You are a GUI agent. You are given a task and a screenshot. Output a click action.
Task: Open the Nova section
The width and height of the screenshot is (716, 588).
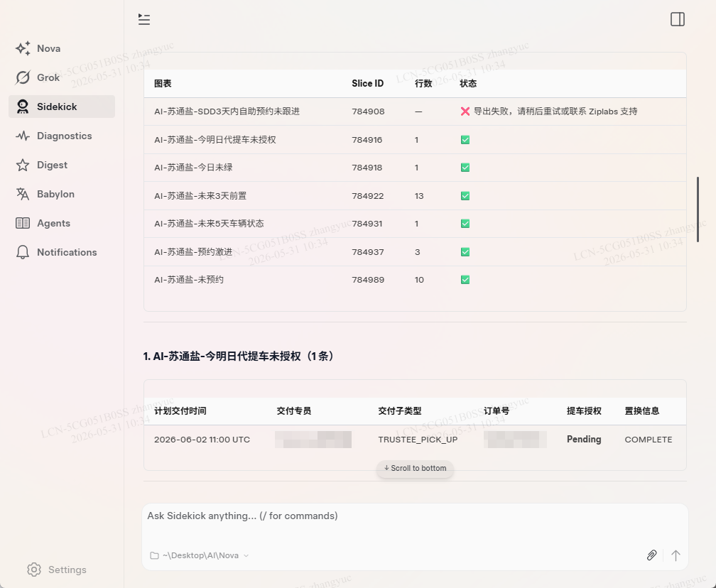point(62,48)
